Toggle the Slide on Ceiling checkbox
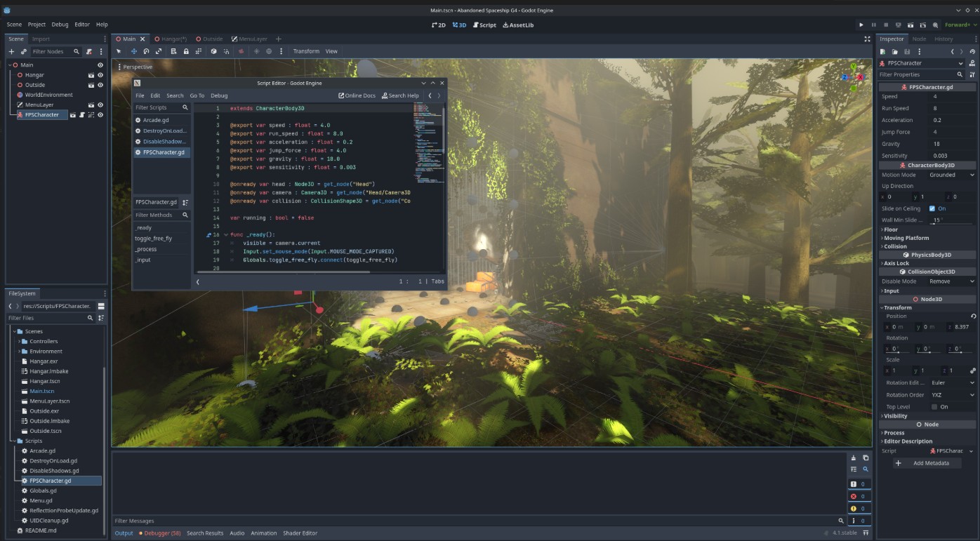 (x=932, y=208)
